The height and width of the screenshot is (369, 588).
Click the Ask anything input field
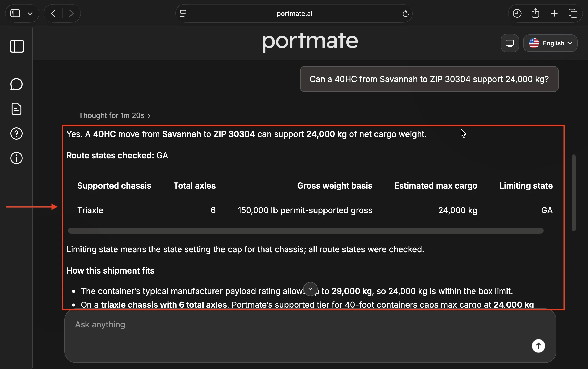coord(310,336)
